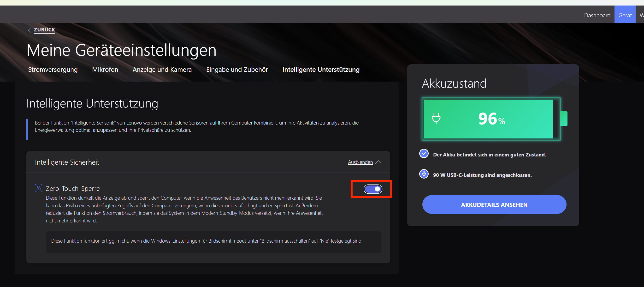Image resolution: width=644 pixels, height=287 pixels.
Task: Open the Stromversorgung tab
Action: (x=53, y=70)
